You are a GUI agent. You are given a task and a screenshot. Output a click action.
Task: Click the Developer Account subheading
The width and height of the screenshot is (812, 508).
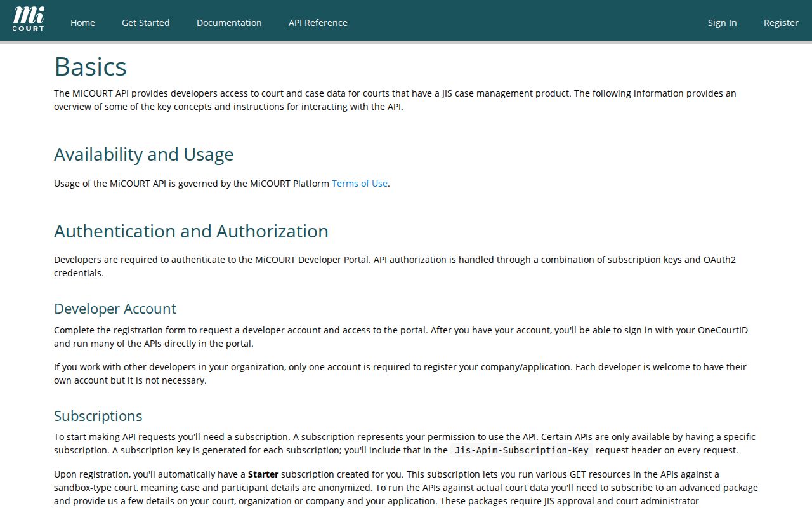coord(115,309)
